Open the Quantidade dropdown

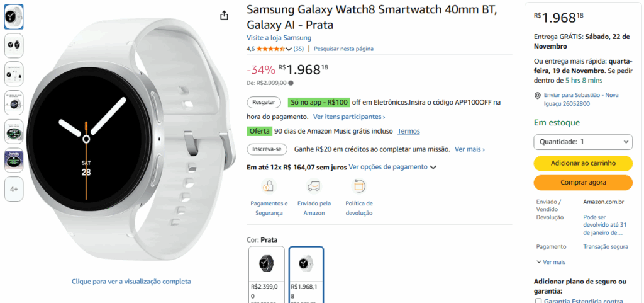pos(583,142)
